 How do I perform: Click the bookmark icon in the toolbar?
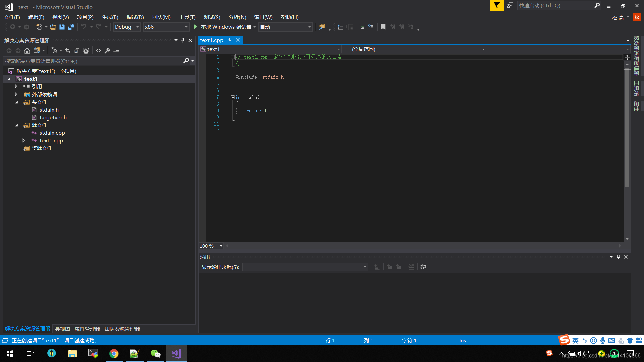(383, 27)
